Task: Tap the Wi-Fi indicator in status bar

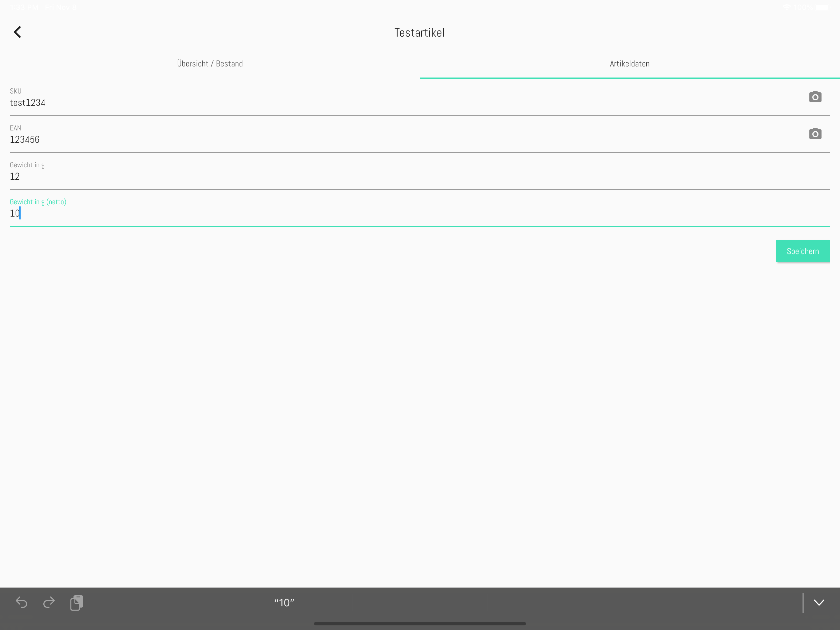Action: click(787, 7)
